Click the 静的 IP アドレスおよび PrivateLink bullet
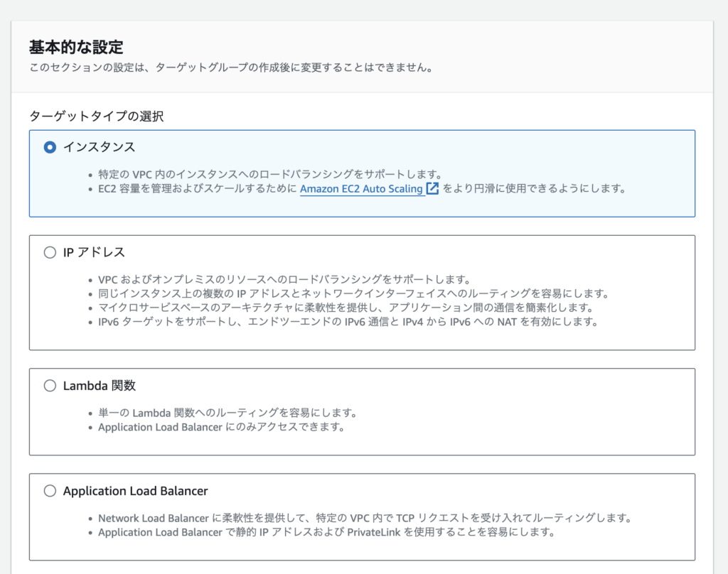This screenshot has height=574, width=728. tap(326, 532)
